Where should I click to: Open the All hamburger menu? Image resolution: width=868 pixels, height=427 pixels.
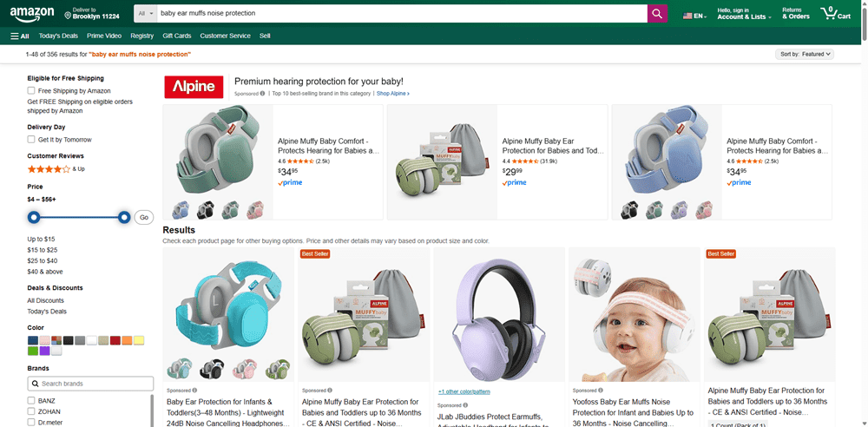point(20,36)
